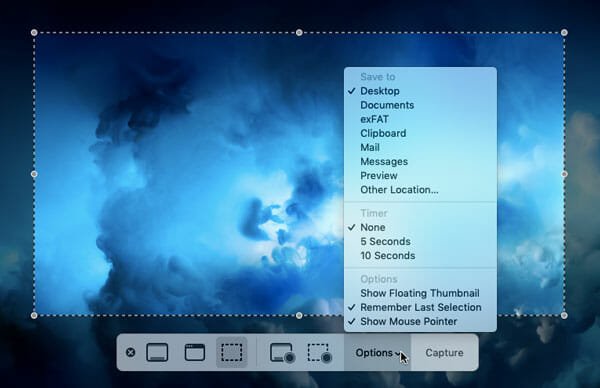600x388 pixels.
Task: Set Clipboard as the save destination
Action: pos(420,134)
